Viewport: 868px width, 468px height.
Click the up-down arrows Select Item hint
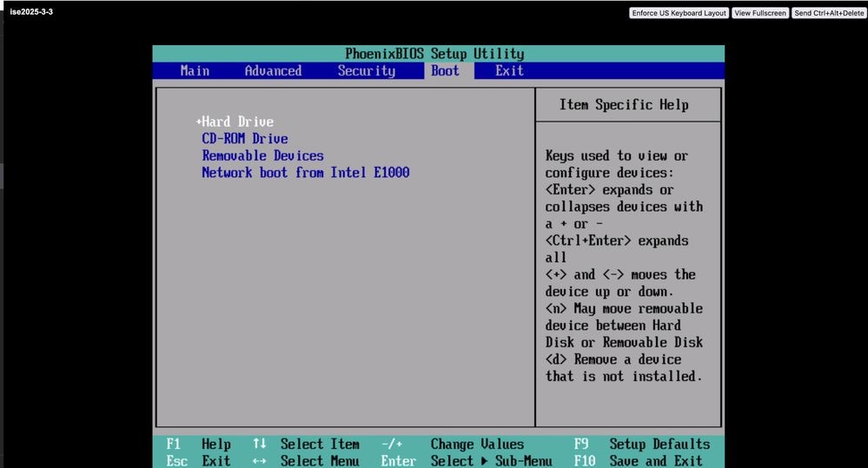click(x=306, y=444)
